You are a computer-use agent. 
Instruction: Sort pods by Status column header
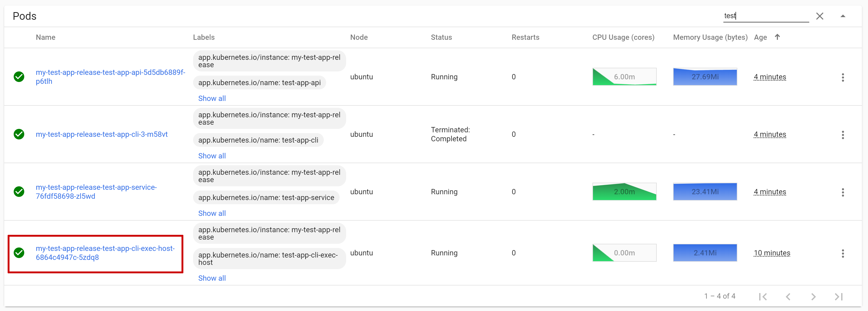pyautogui.click(x=441, y=37)
